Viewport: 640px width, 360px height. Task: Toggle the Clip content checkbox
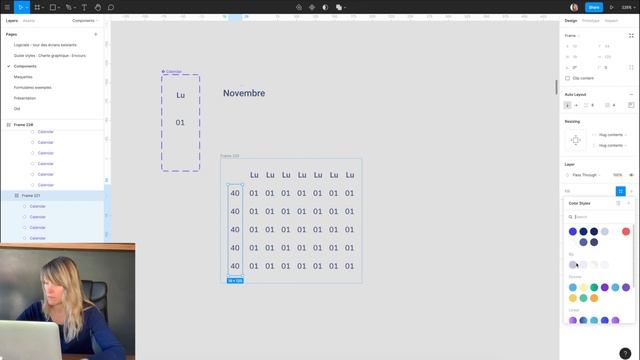click(x=567, y=78)
